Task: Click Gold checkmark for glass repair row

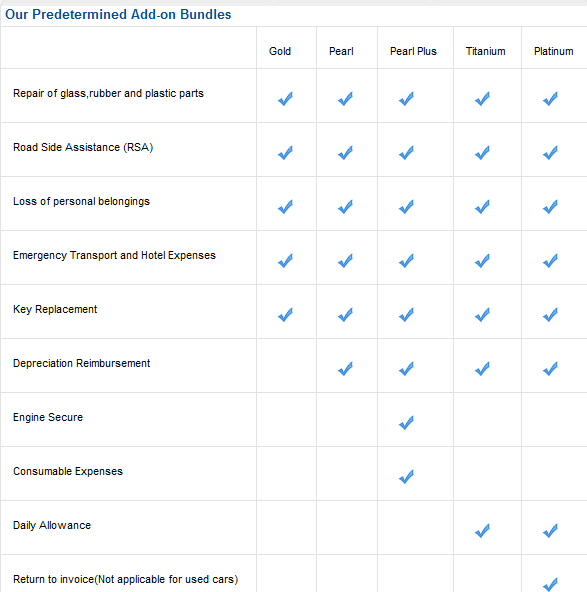Action: pos(285,99)
